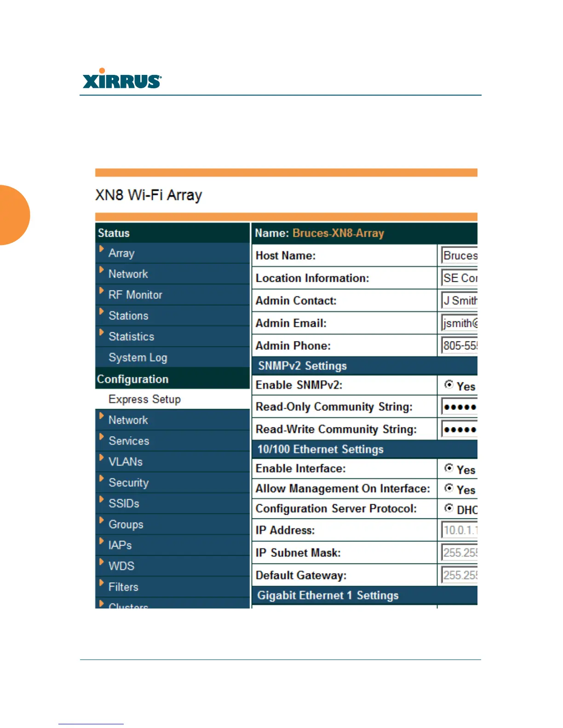The image size is (563, 728).
Task: Open Network under Configuration
Action: coord(128,420)
